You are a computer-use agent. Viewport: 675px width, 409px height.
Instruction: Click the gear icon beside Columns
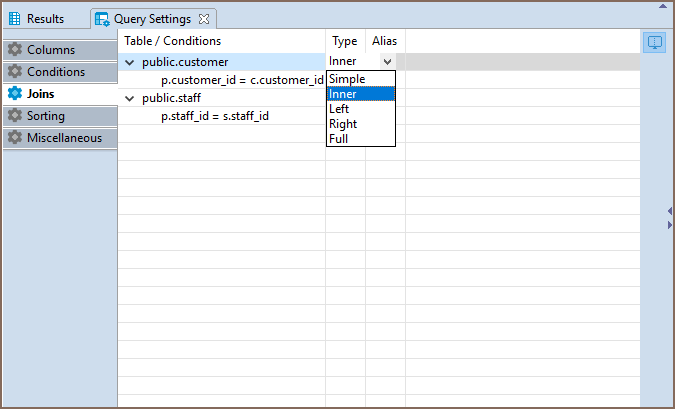point(15,50)
